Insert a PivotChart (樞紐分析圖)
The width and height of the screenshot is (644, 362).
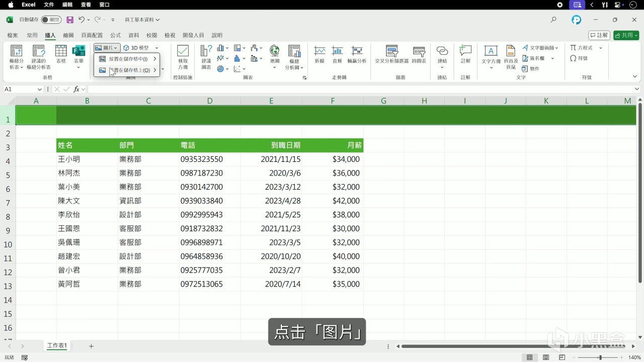point(294,57)
